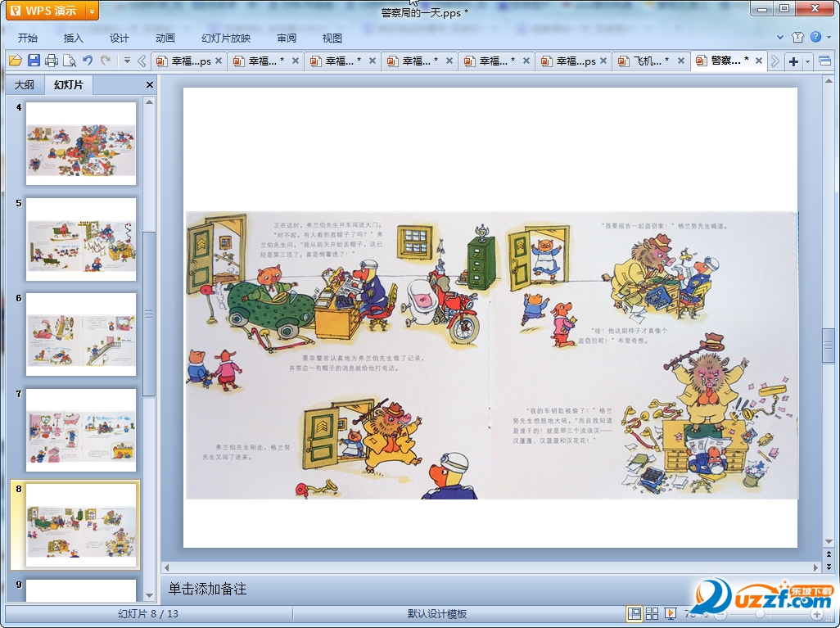Click the Print icon in the toolbar
The width and height of the screenshot is (840, 628).
(x=52, y=61)
